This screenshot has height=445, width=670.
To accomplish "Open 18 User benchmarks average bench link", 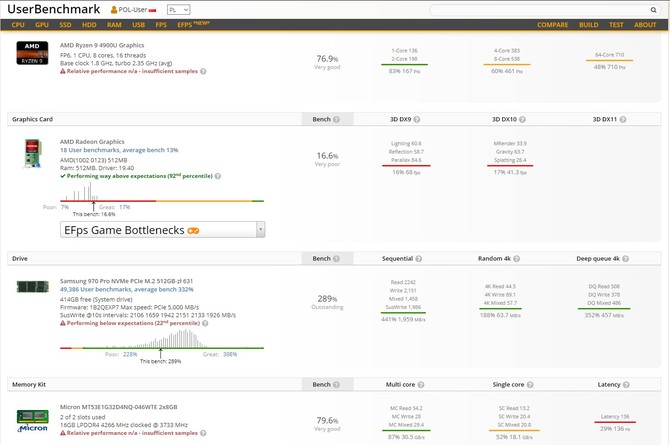I will [119, 150].
